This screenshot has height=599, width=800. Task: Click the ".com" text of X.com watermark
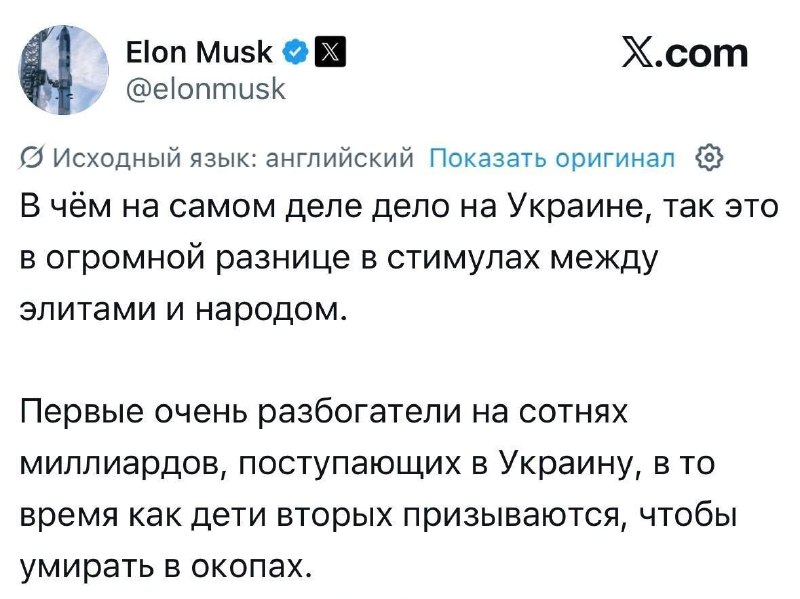click(703, 53)
